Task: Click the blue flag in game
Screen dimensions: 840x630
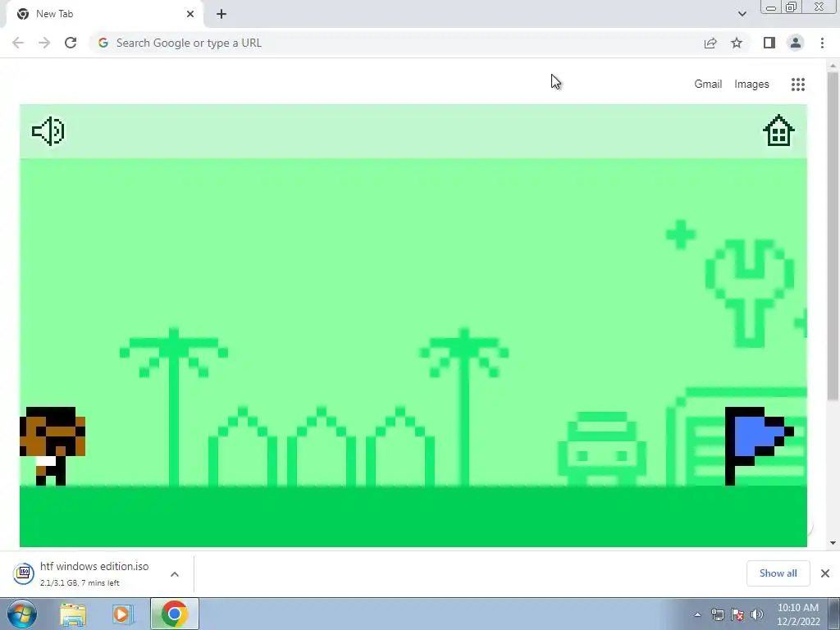Action: (759, 445)
